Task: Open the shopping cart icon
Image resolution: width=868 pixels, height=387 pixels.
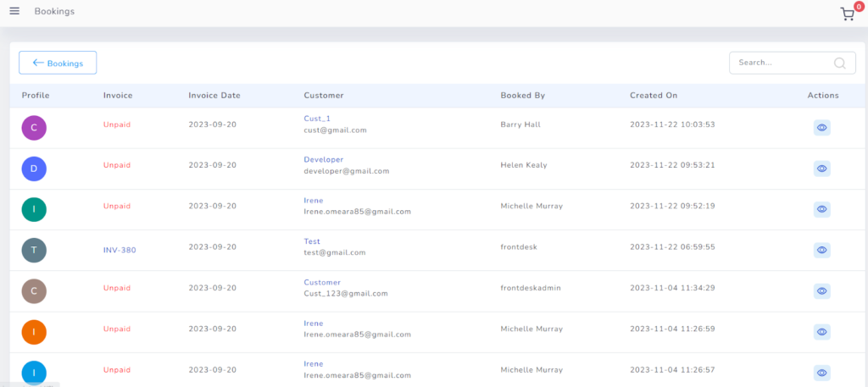Action: click(x=847, y=14)
